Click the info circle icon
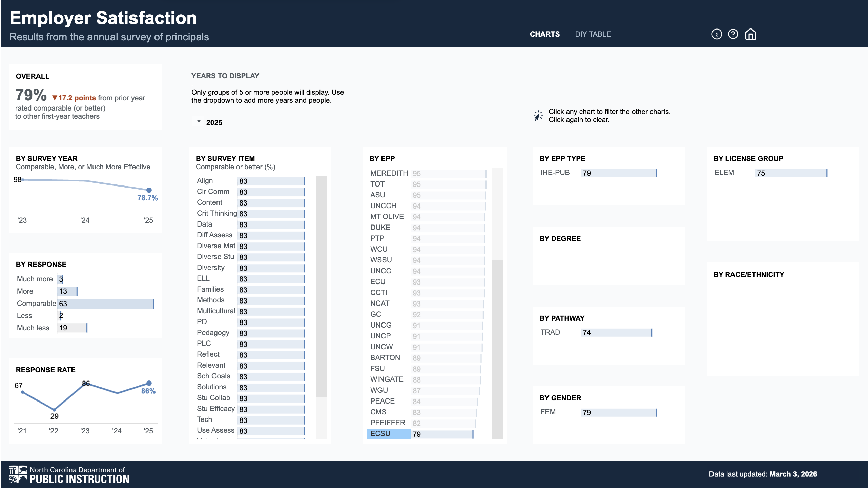This screenshot has height=489, width=868. click(x=716, y=34)
